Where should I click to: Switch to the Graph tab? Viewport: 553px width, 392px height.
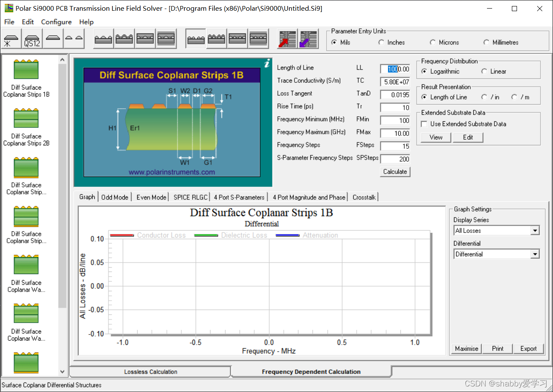click(x=87, y=197)
